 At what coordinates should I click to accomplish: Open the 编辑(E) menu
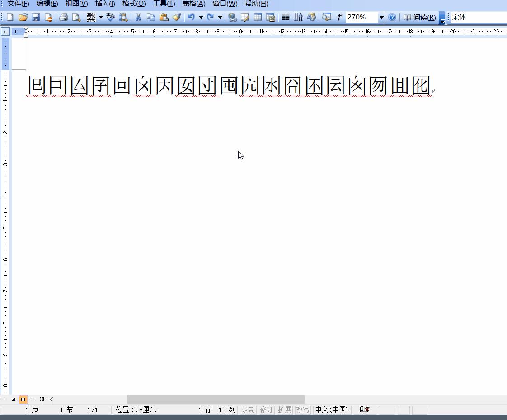(x=47, y=4)
